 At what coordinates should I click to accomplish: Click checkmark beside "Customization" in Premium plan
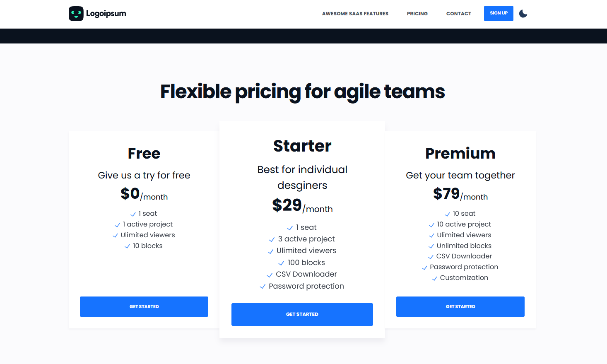434,278
